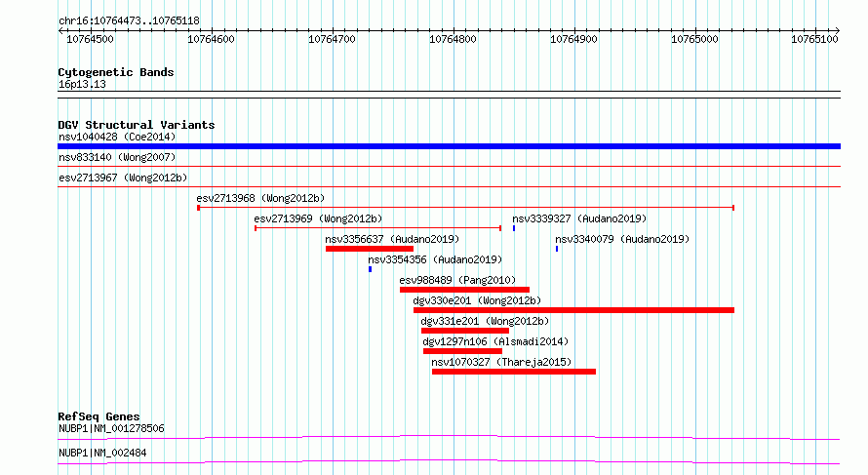Image resolution: width=868 pixels, height=475 pixels.
Task: Click the esv2713968 thin red span line
Action: (465, 208)
